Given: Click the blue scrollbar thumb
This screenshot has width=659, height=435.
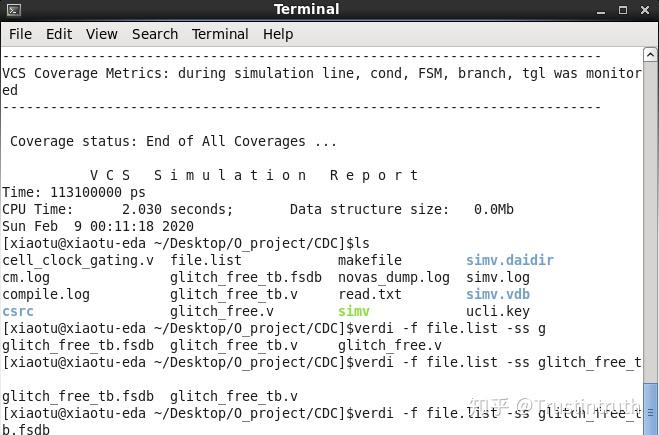Looking at the screenshot, I should pos(651,397).
